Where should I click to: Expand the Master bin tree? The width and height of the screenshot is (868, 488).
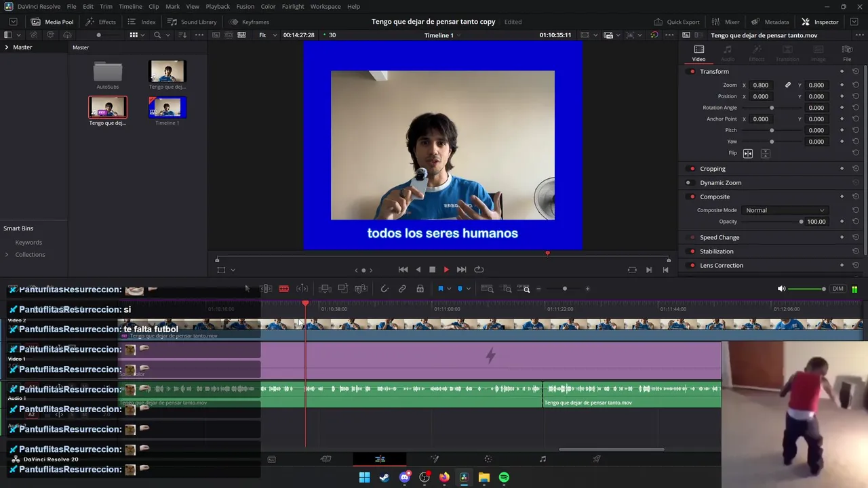[7, 47]
